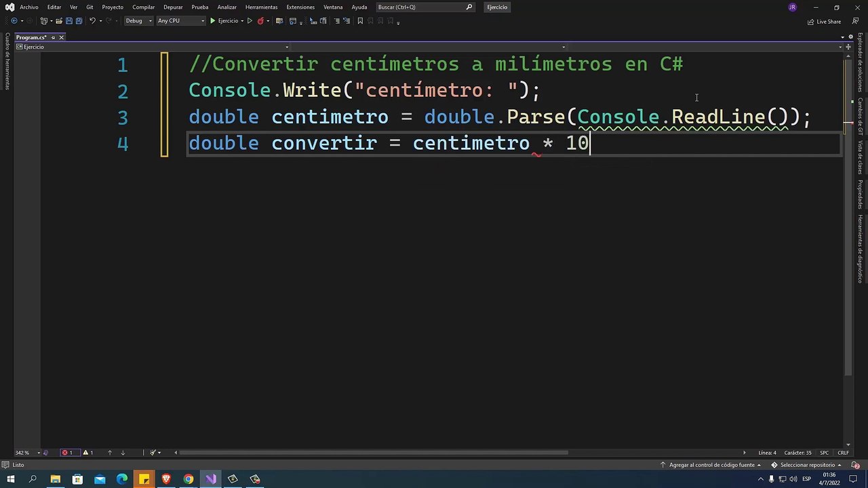
Task: Click in the Buscar (Ctrl+Q) search box
Action: pyautogui.click(x=425, y=7)
